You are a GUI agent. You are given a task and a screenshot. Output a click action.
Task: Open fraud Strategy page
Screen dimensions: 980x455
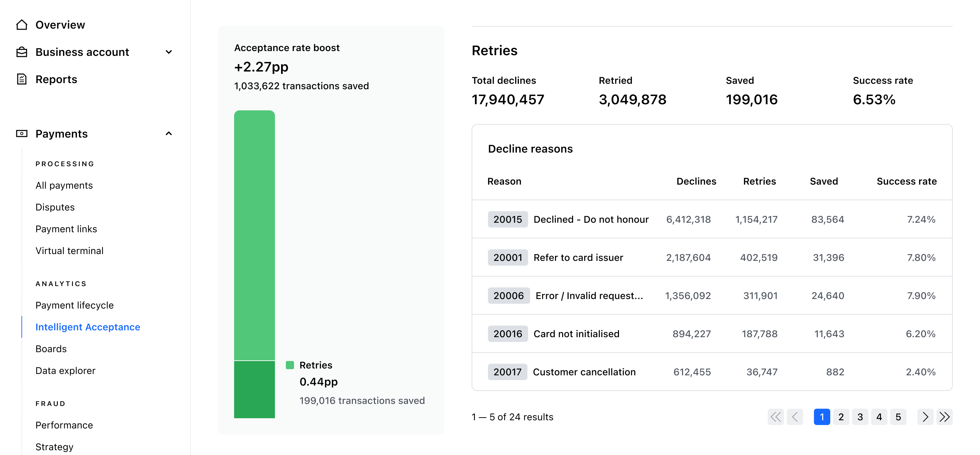54,447
